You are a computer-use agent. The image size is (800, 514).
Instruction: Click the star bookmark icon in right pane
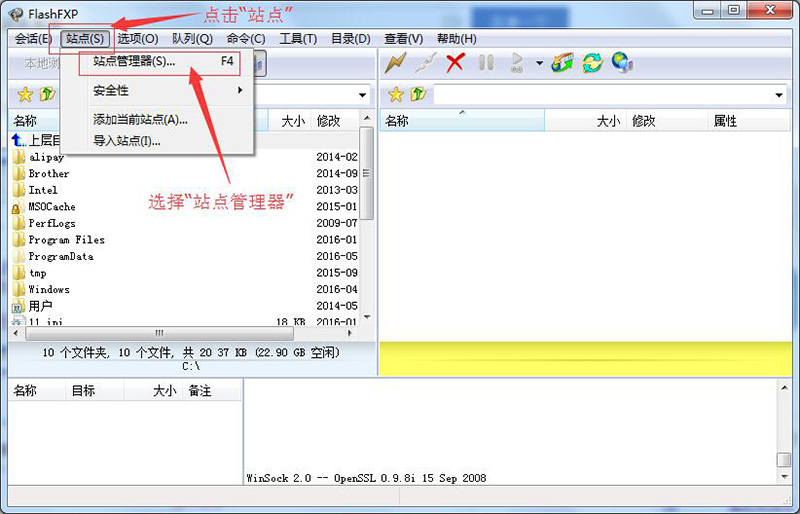coord(395,94)
